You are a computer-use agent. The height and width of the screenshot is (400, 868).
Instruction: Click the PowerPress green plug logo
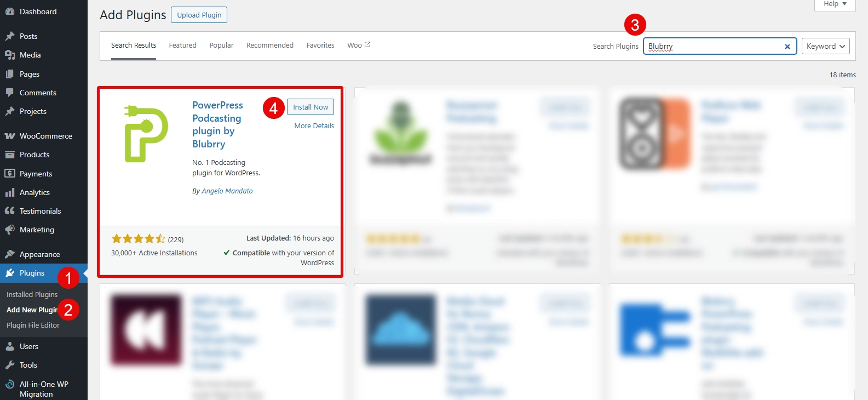[x=146, y=134]
